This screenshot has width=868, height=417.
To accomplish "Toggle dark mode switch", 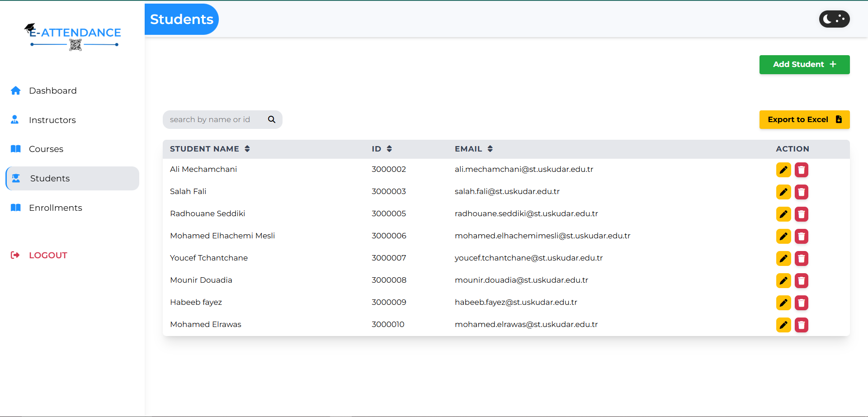I will pyautogui.click(x=834, y=19).
